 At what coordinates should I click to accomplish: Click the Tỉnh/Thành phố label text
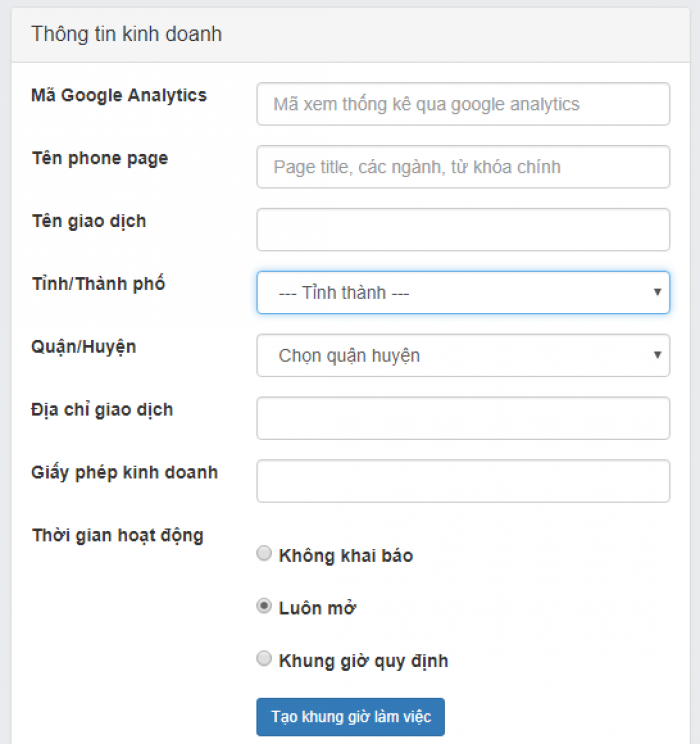[x=98, y=284]
